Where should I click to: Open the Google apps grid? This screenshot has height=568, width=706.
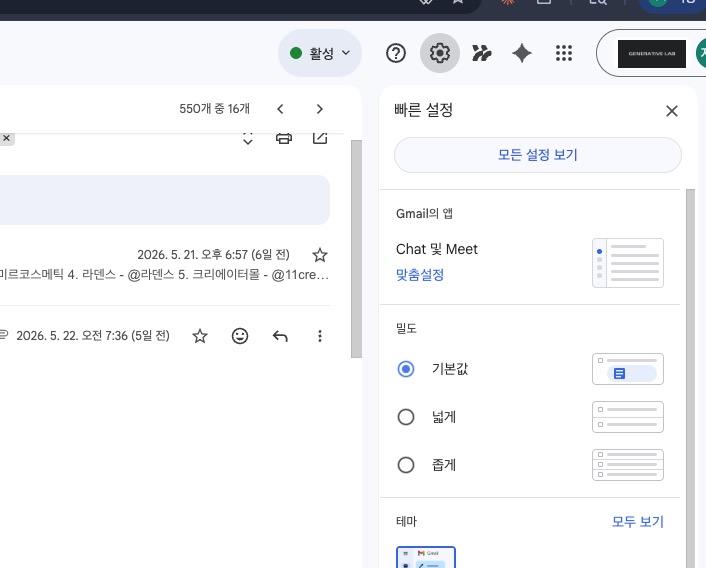coord(564,53)
